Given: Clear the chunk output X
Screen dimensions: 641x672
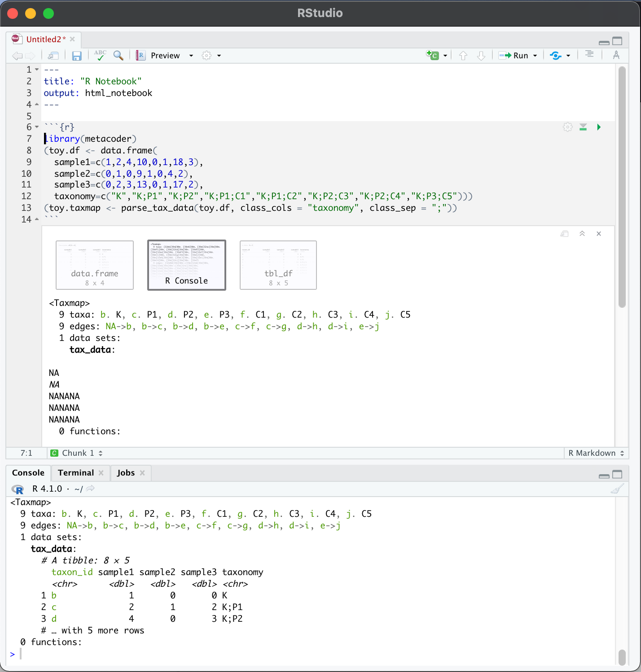Looking at the screenshot, I should [x=599, y=234].
